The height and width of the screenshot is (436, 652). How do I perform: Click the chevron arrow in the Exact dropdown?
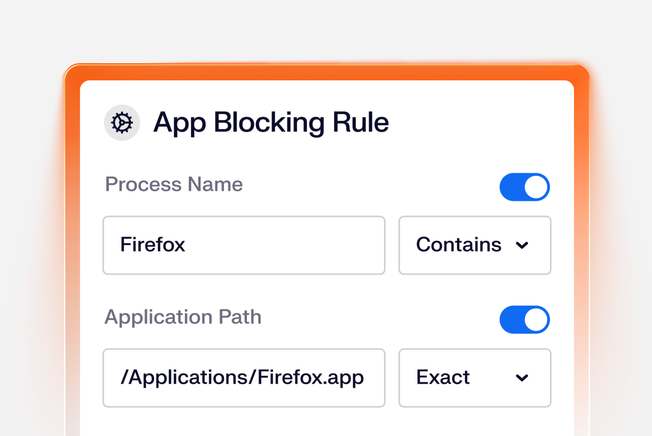[x=522, y=378]
